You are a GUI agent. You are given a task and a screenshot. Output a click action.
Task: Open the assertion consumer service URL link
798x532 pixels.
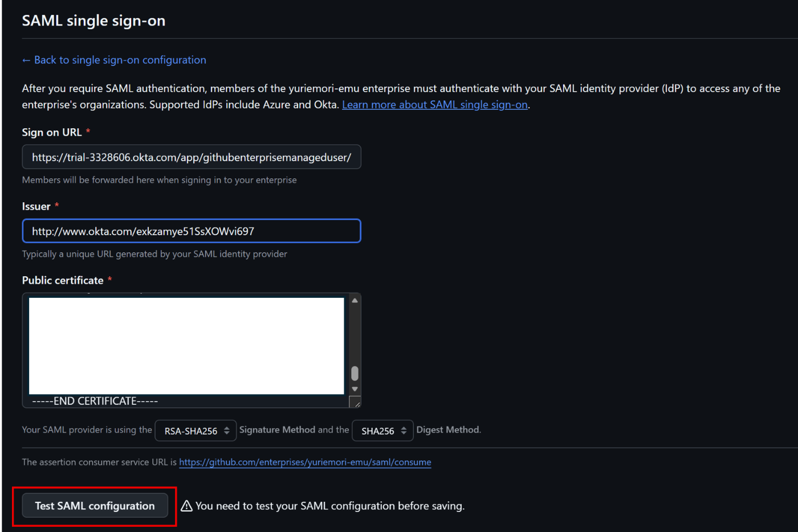(305, 462)
